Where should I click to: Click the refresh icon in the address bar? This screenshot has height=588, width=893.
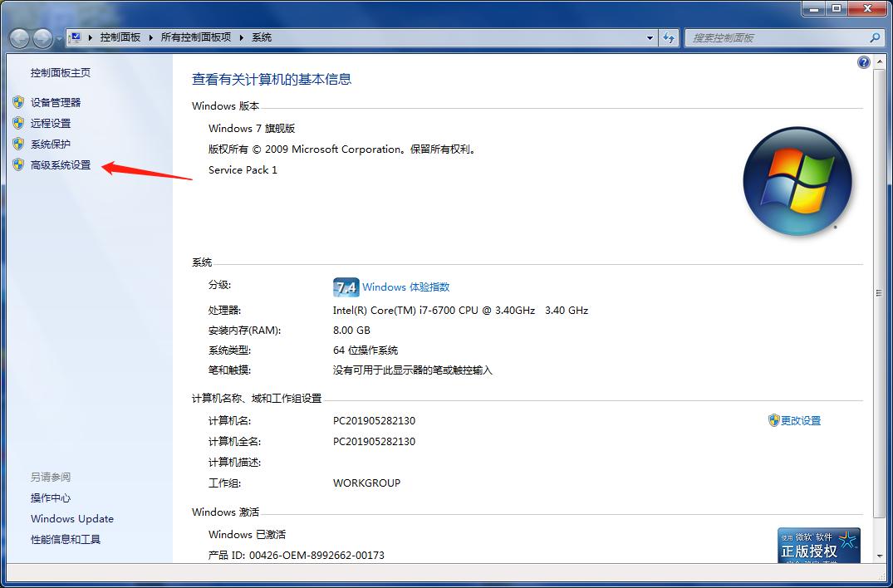coord(669,37)
